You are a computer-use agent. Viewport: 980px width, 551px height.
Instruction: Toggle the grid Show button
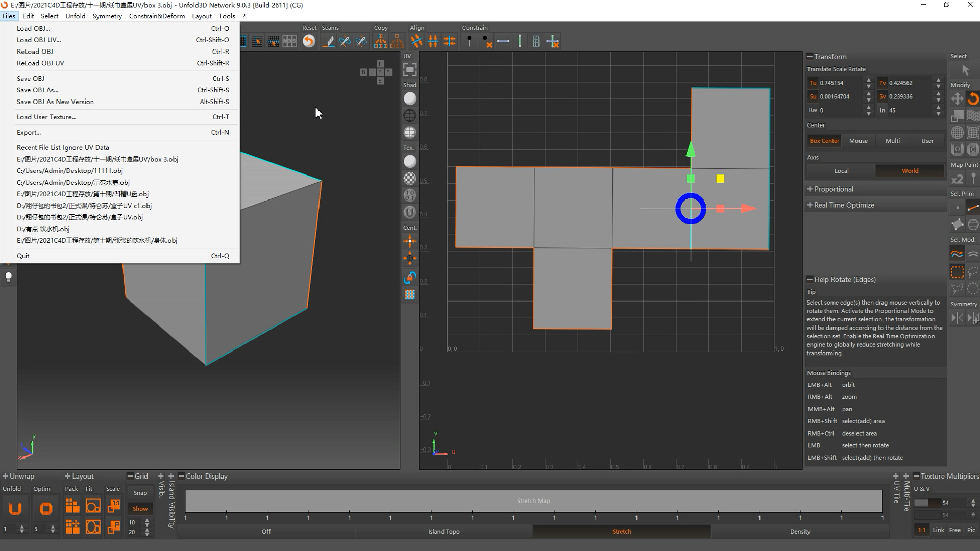[x=140, y=509]
